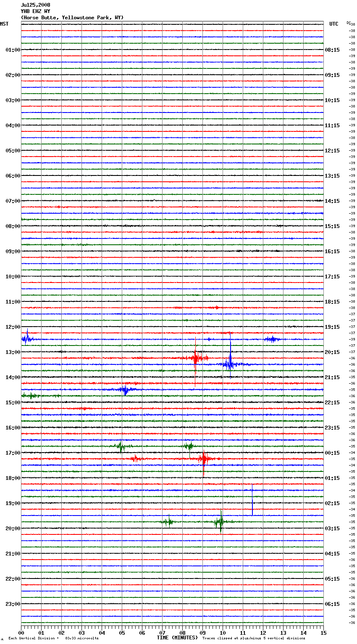357x644 pixels.
Task: Click the 10:15 UTC time label
Action: [332, 100]
